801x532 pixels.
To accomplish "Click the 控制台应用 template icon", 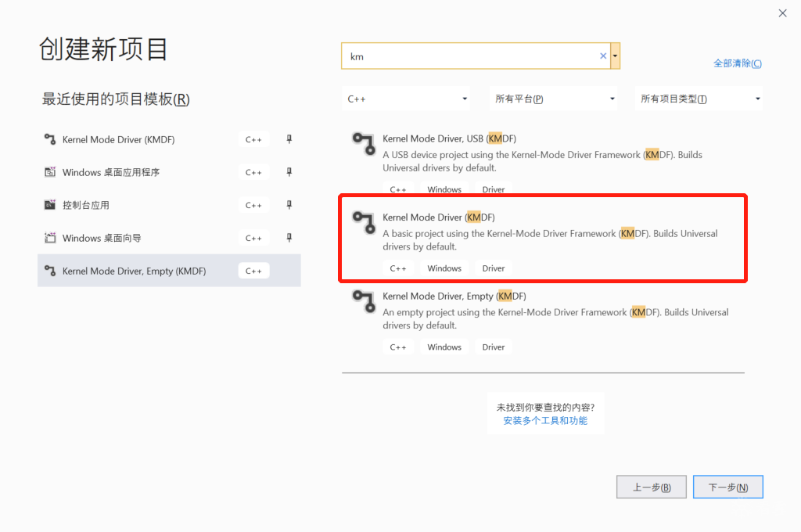I will click(49, 205).
